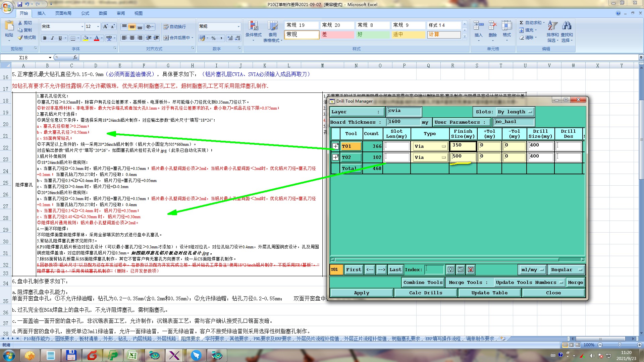Image resolution: width=644 pixels, height=362 pixels.
Task: Switch to the Drilling sheet tab
Action: (123, 339)
